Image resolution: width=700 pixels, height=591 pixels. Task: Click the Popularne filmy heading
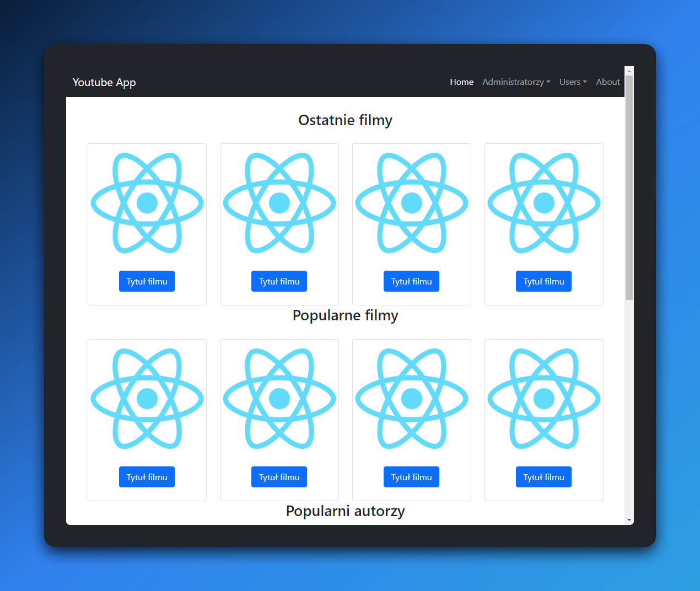point(346,315)
